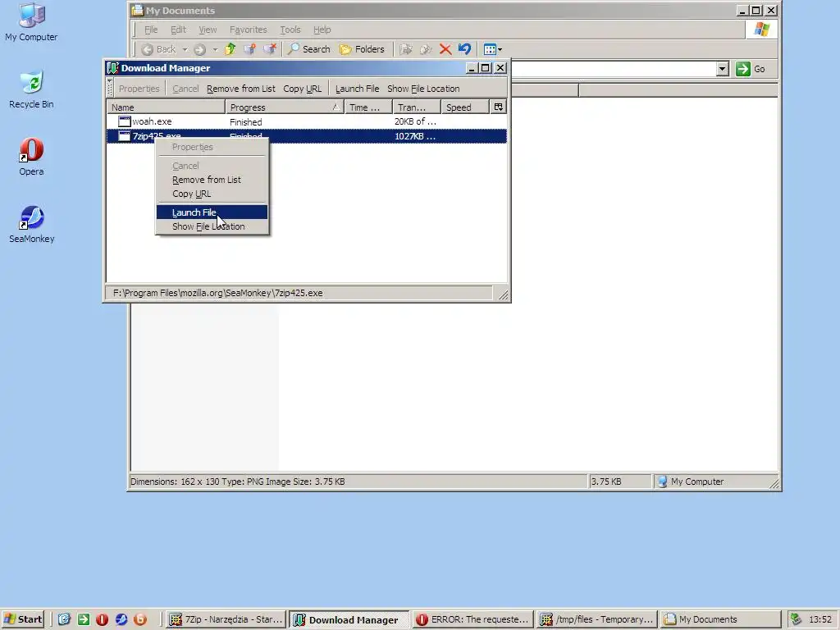Open the Back history dropdown arrow

point(185,49)
